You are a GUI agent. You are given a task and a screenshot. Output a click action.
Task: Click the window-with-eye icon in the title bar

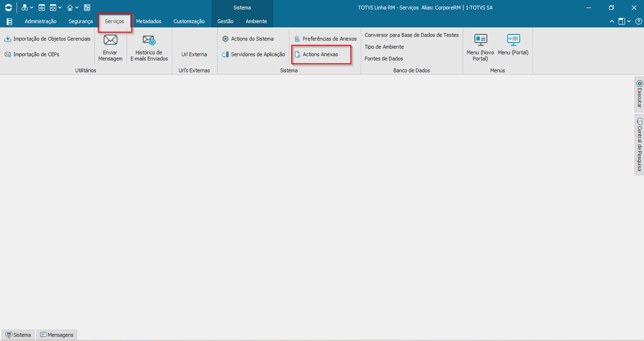pyautogui.click(x=42, y=8)
